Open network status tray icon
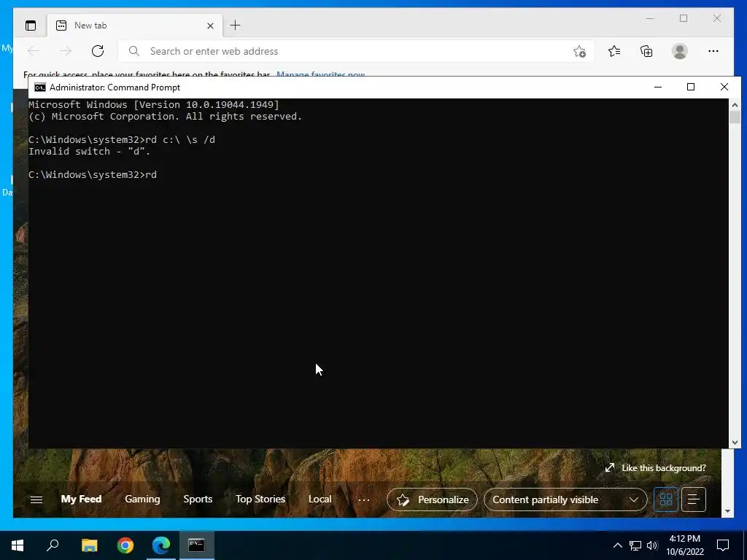 635,545
